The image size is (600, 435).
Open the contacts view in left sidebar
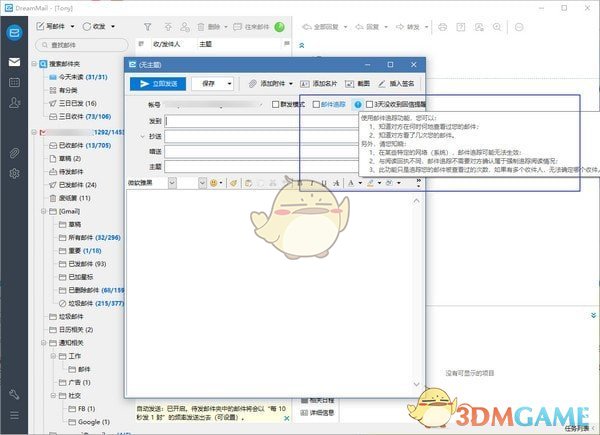14,102
